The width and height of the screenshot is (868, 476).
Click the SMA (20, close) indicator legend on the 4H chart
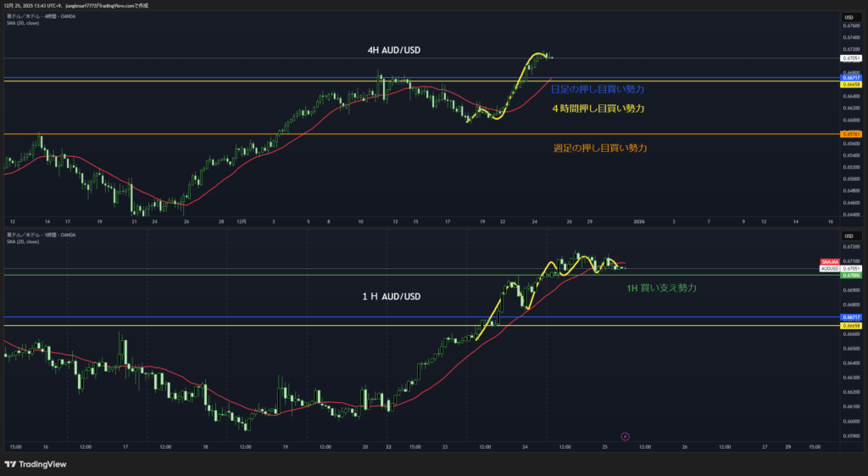click(x=23, y=22)
